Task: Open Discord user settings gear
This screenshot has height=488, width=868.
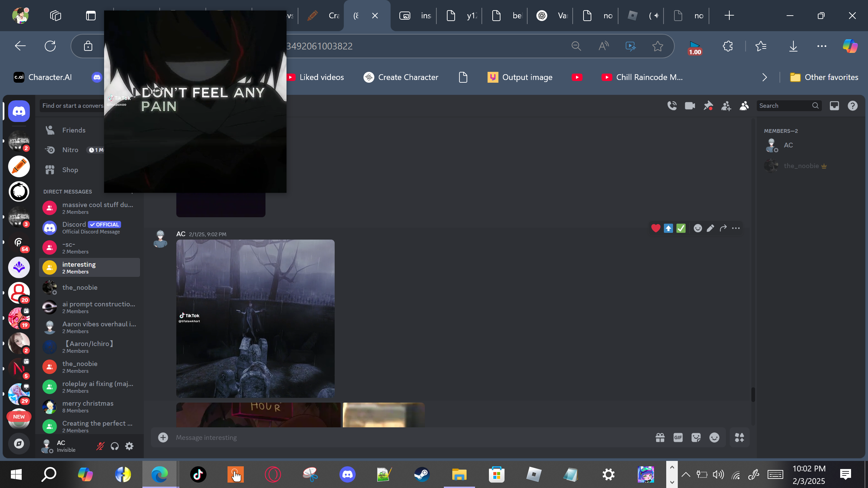Action: 129,446
